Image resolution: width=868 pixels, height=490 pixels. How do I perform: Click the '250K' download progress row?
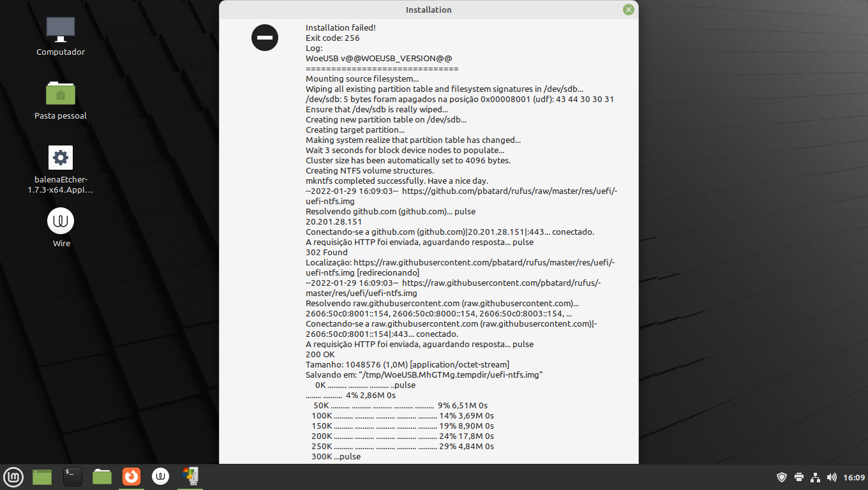point(403,446)
